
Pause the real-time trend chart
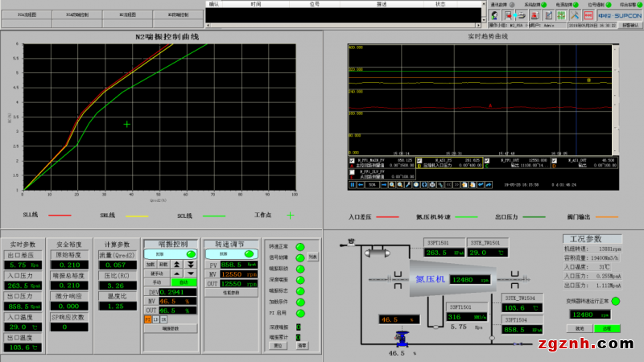click(x=353, y=185)
